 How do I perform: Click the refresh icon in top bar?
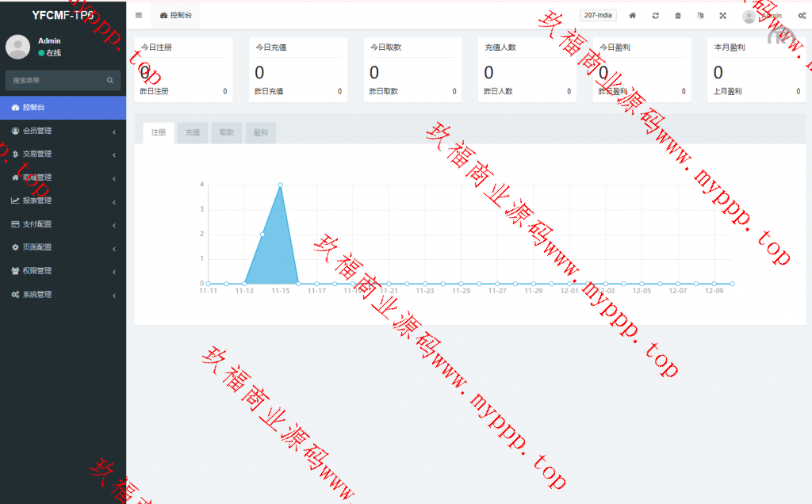coord(655,15)
